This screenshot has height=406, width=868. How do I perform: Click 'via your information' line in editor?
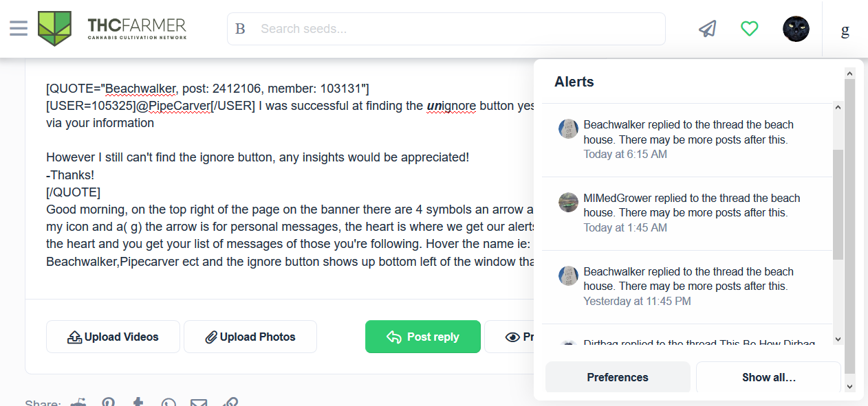[x=100, y=123]
